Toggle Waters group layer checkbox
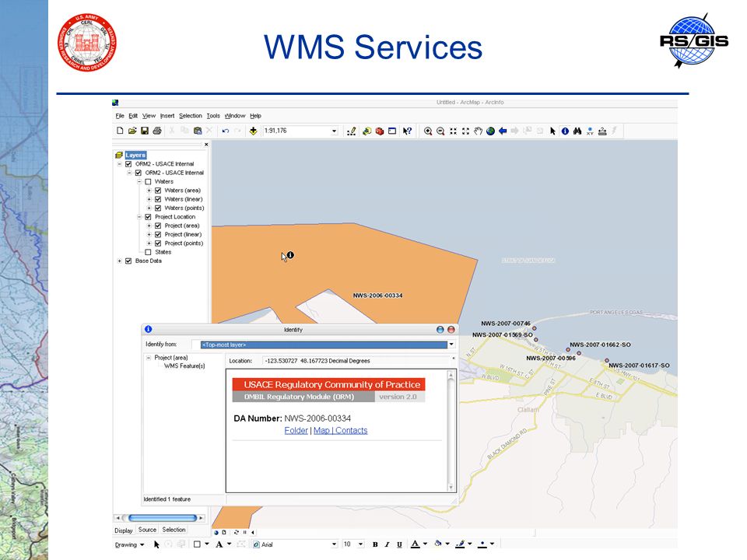 (148, 181)
